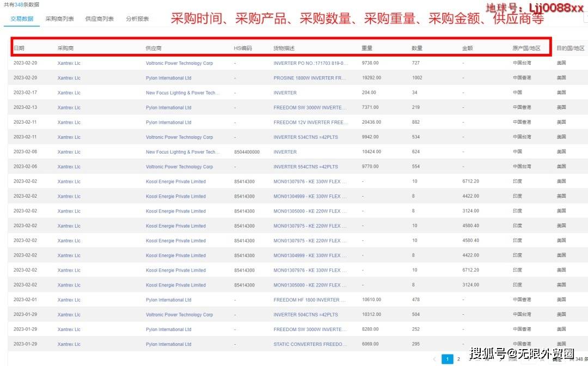The height and width of the screenshot is (366, 588).
Task: Open Pylon International supplier on 2023-02-01 row
Action: tap(168, 300)
